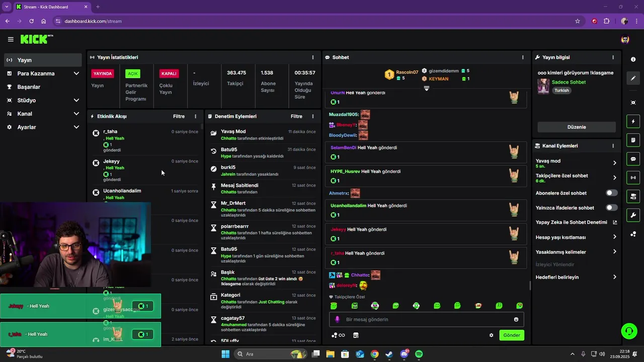Screen dimensions: 644x362
Task: Select Başarılar in the sidebar
Action: point(43,87)
